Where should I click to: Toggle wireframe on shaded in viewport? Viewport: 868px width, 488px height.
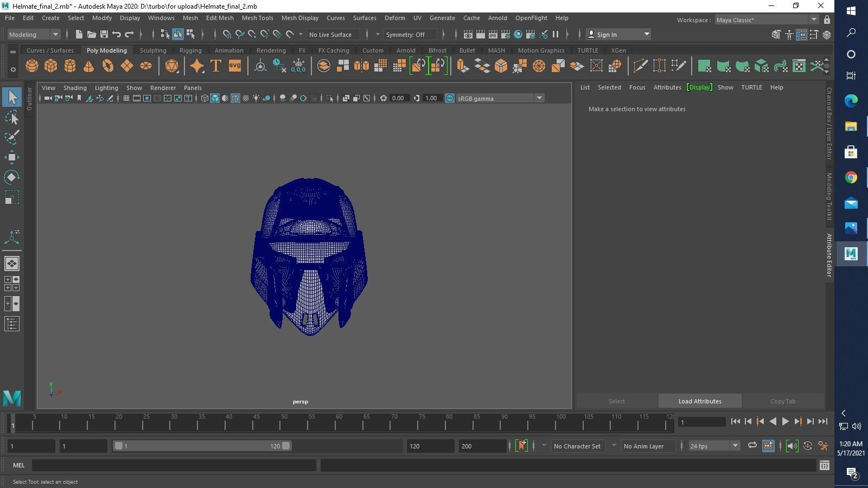235,98
